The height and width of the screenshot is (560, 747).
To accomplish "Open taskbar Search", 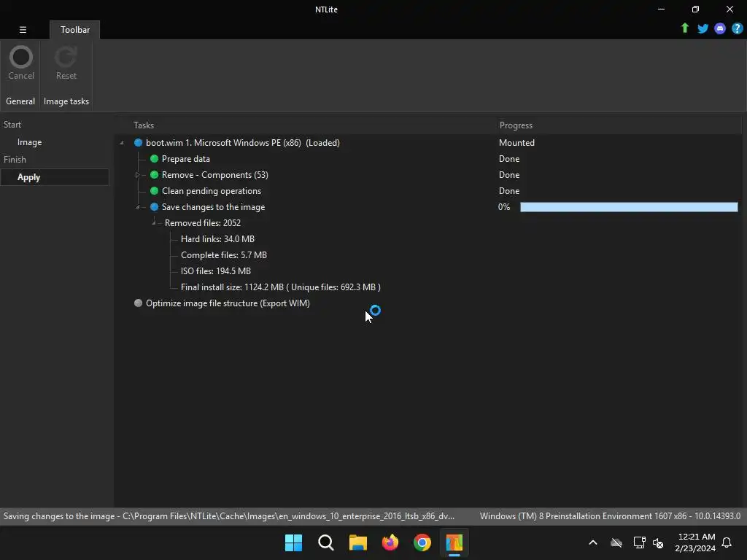I will coord(326,542).
